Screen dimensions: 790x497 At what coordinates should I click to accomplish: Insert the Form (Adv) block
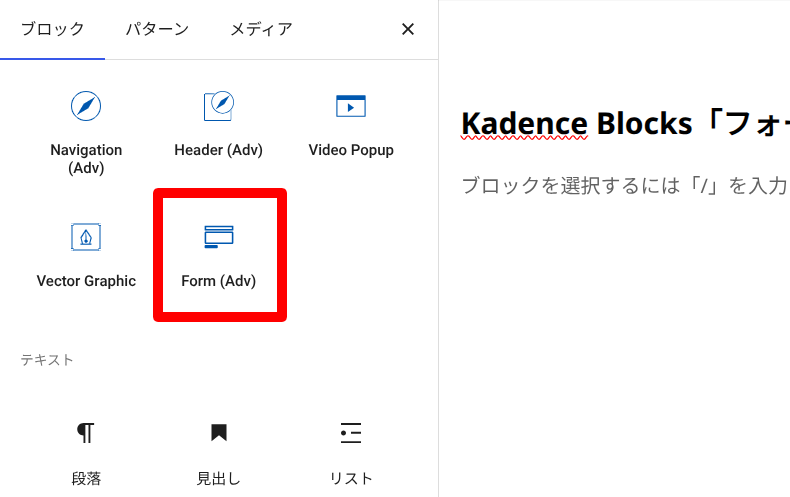pos(219,255)
